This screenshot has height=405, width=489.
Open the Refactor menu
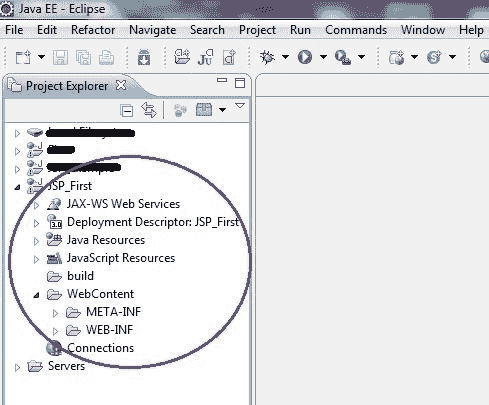click(x=93, y=30)
